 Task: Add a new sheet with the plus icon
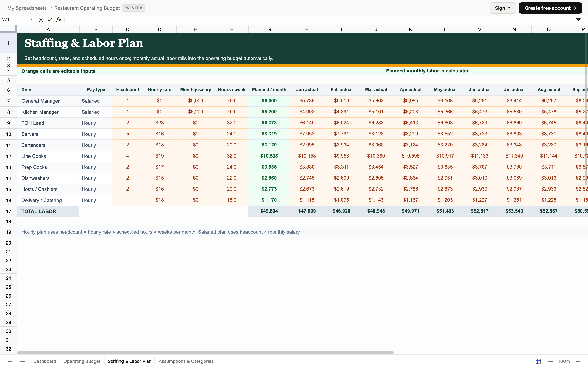click(10, 361)
